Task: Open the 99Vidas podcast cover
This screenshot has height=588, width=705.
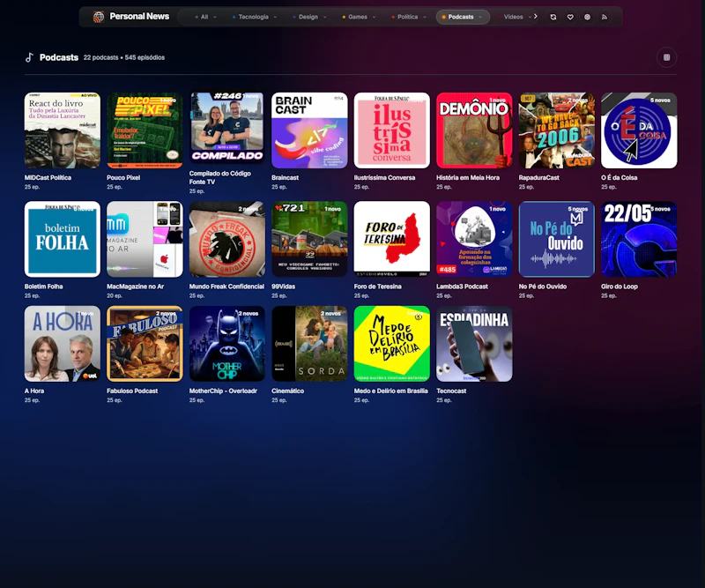Action: pyautogui.click(x=309, y=239)
